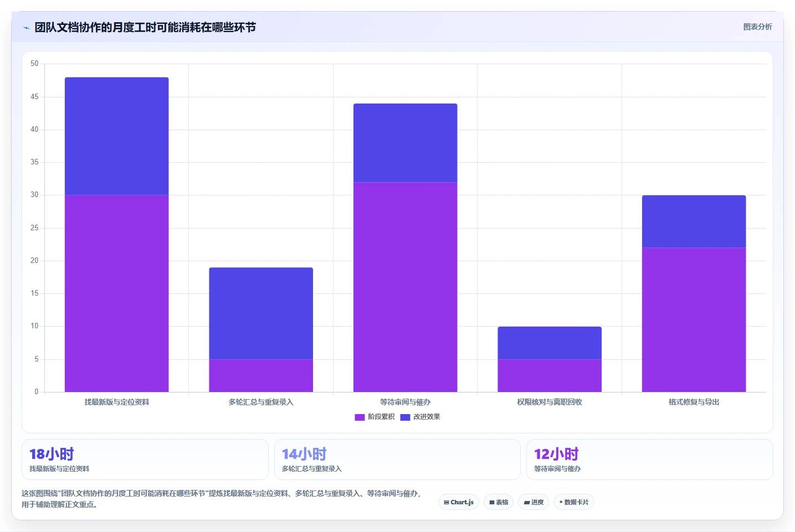Click the purple segment of 权限核对与离职回收 bar
Image resolution: width=795 pixels, height=532 pixels.
coord(550,376)
